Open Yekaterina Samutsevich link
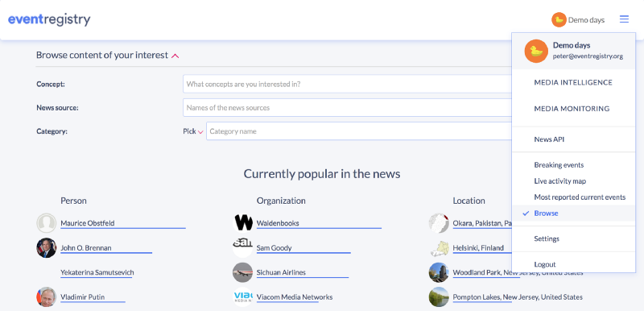The image size is (644, 311). pos(97,272)
